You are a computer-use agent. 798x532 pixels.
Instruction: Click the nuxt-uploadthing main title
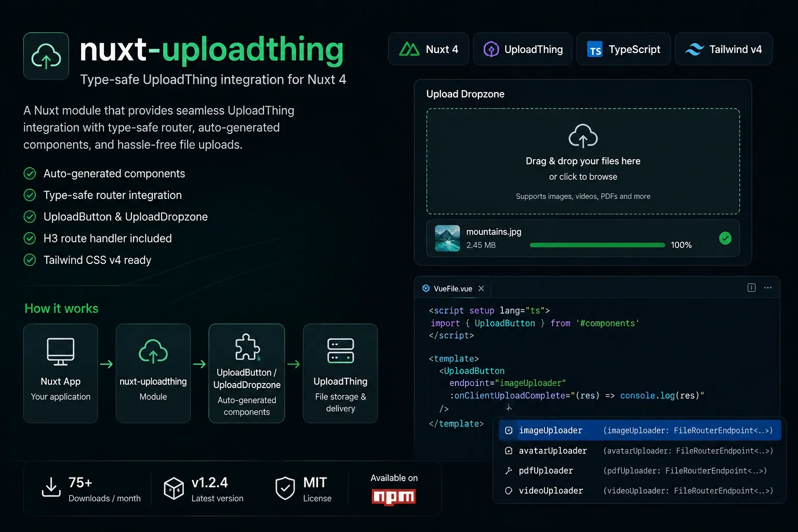(211, 50)
